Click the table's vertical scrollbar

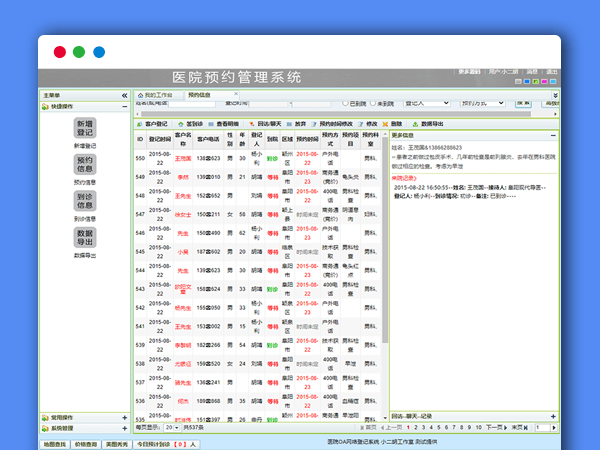384,270
